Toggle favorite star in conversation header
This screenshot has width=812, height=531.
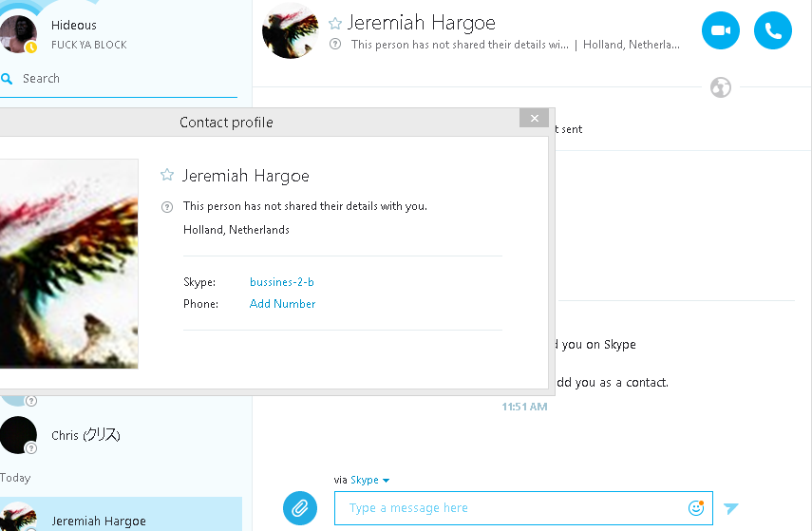pyautogui.click(x=334, y=24)
